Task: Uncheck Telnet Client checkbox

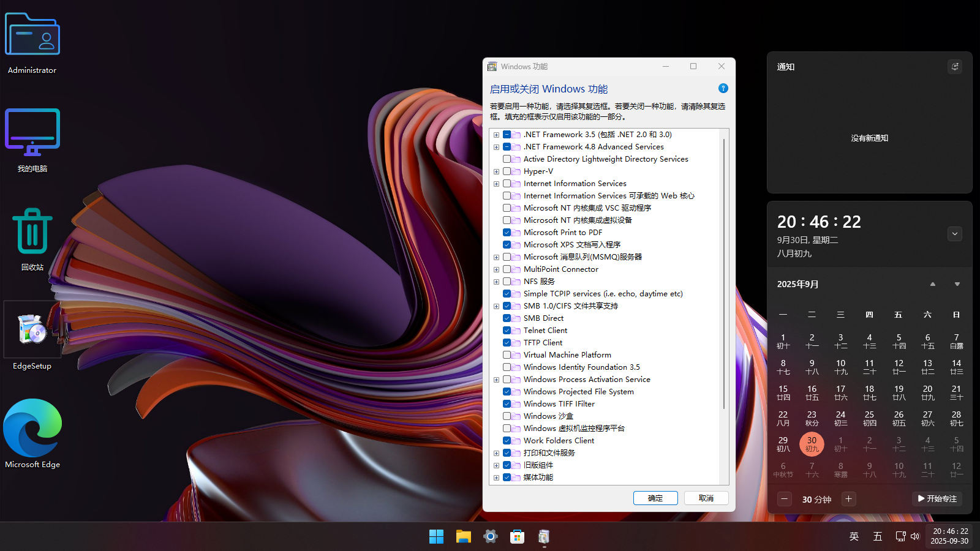Action: (x=507, y=331)
